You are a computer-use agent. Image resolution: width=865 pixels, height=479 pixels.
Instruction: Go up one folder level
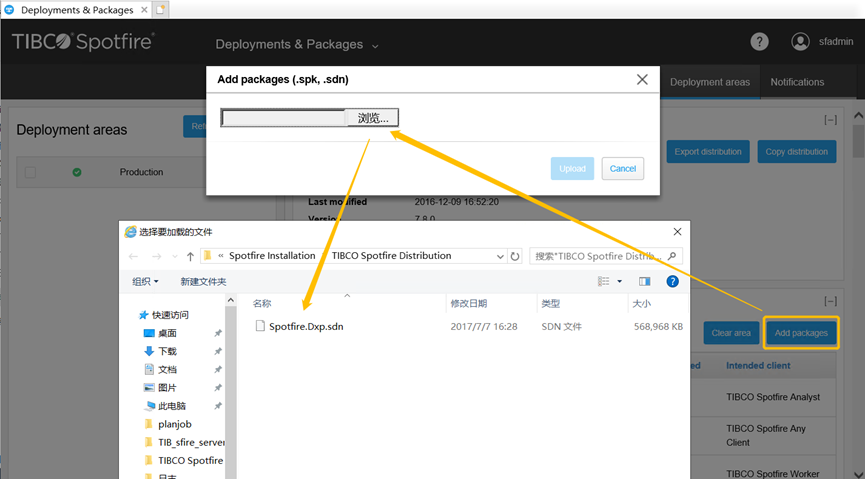tap(190, 256)
